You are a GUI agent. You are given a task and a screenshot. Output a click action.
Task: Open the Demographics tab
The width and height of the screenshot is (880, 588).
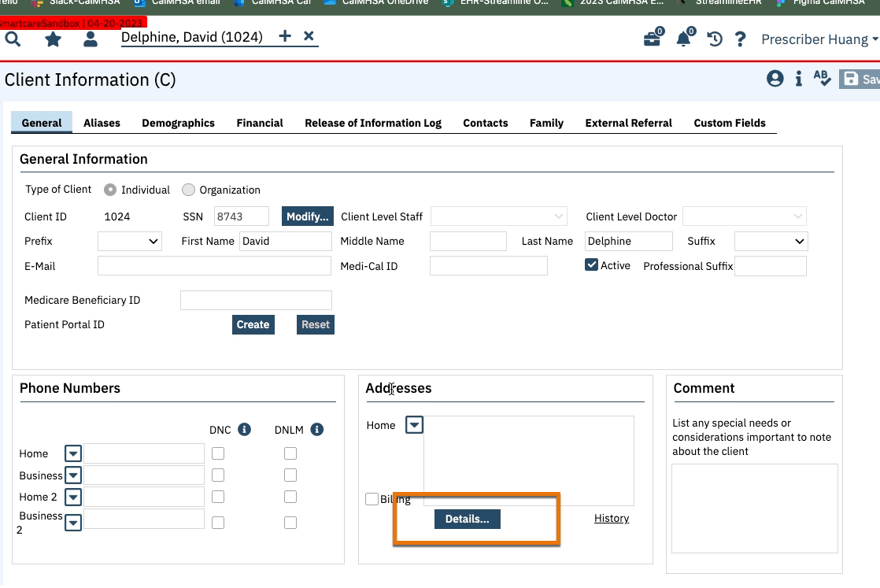178,123
